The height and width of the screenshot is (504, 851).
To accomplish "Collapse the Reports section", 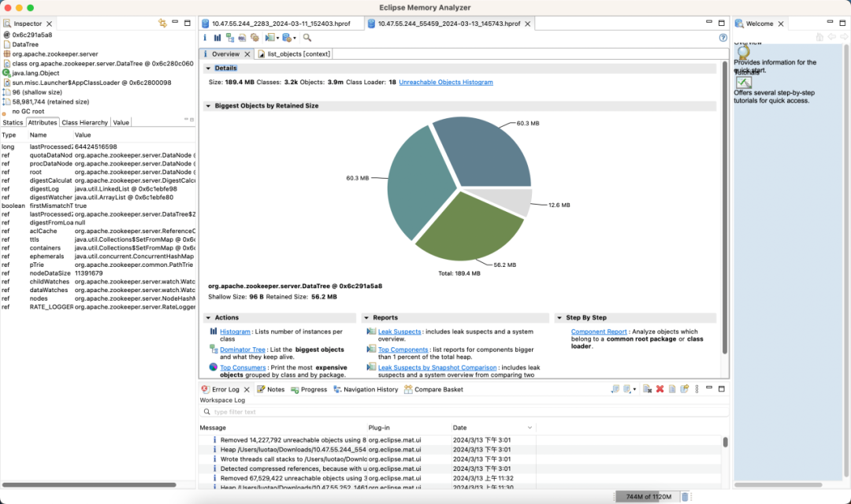I will (366, 318).
